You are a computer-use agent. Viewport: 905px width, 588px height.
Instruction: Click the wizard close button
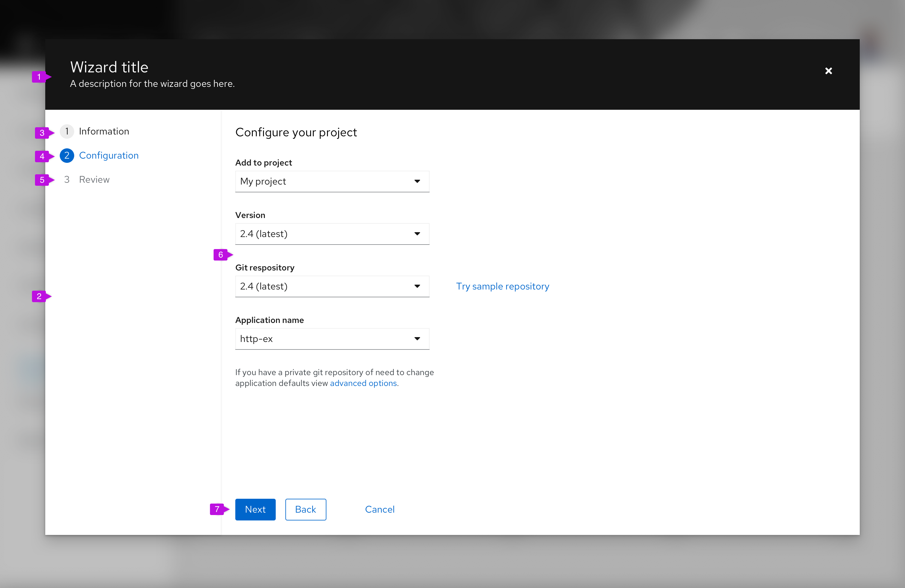tap(828, 71)
